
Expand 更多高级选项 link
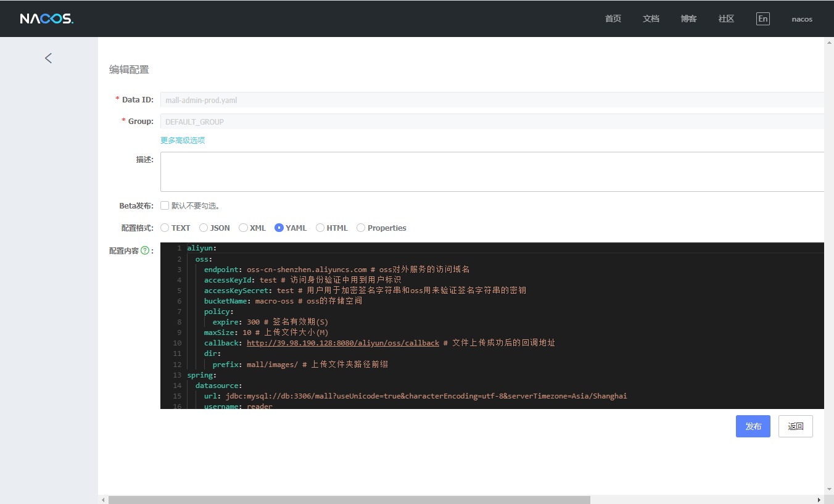coord(183,140)
